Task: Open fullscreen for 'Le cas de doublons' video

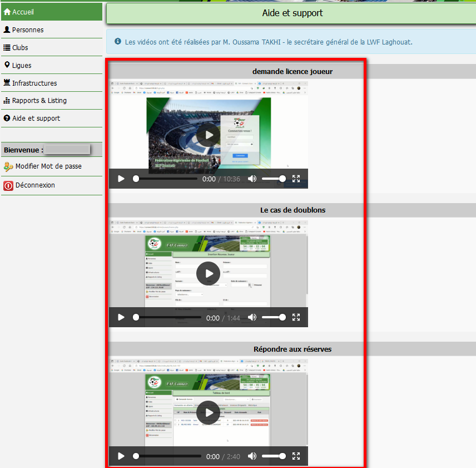Action: [x=296, y=317]
